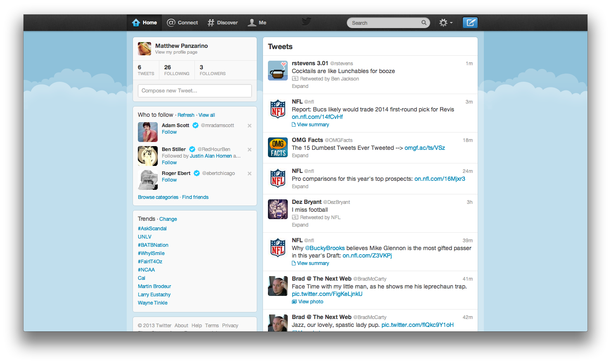
Task: Click OMG Facts avatar
Action: click(278, 147)
